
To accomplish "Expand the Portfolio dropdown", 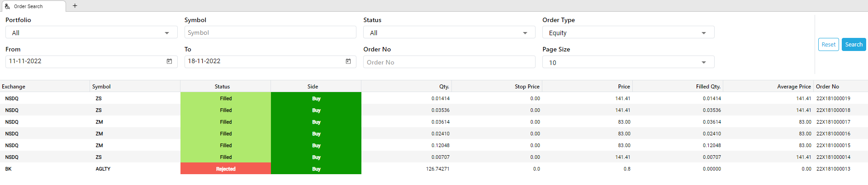I will (91, 32).
